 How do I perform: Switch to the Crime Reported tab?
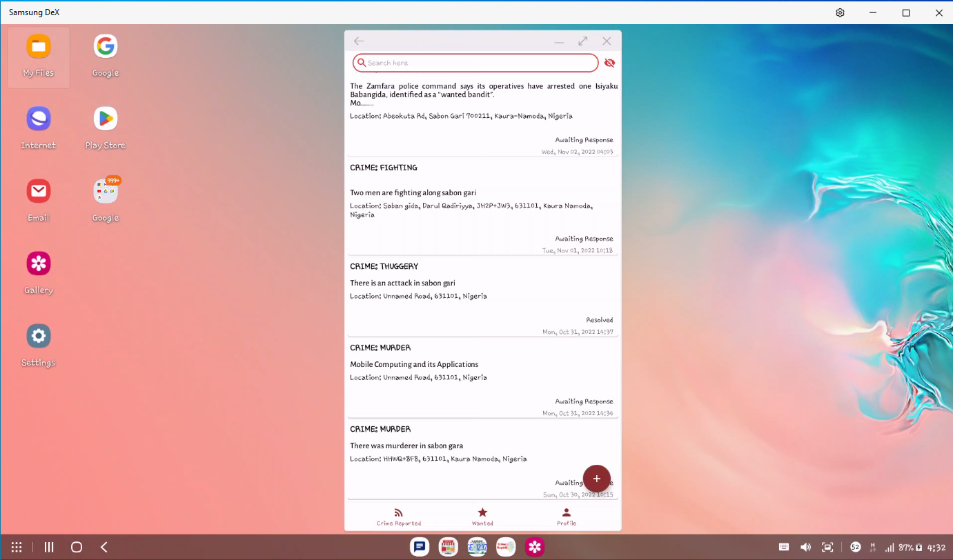click(399, 517)
